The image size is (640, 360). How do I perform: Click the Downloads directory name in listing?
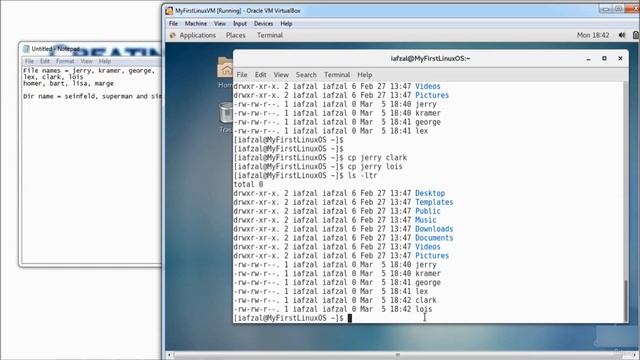434,229
